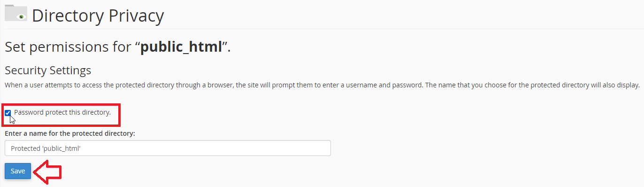Click the Directory Privacy folder icon
Viewport: 644px width, 187px height.
16,13
